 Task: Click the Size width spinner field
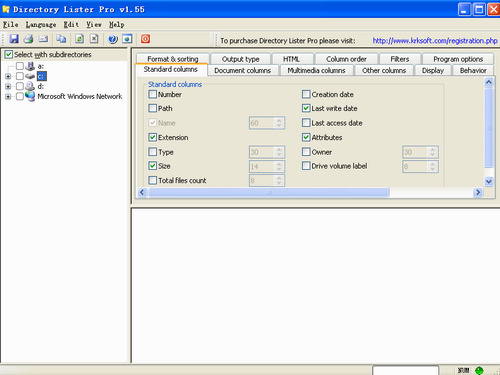[267, 166]
